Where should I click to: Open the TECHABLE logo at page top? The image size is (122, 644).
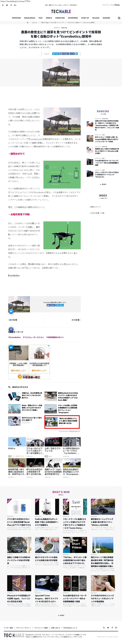pos(61,12)
